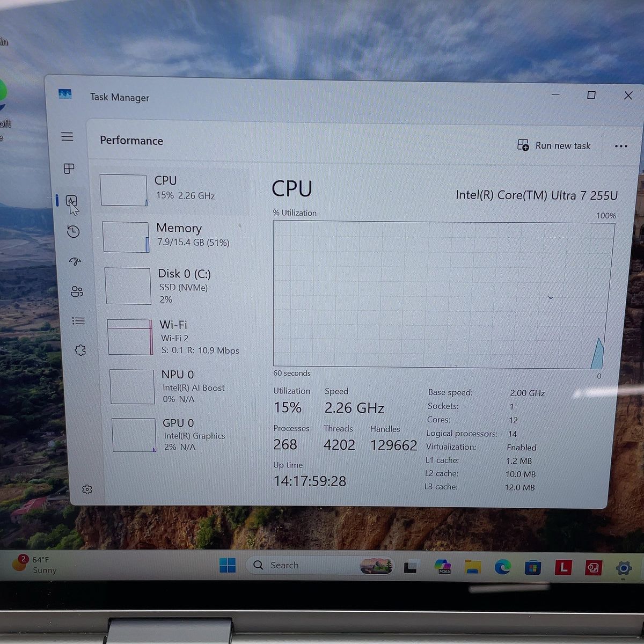
Task: Open the hamburger navigation menu
Action: click(x=67, y=136)
